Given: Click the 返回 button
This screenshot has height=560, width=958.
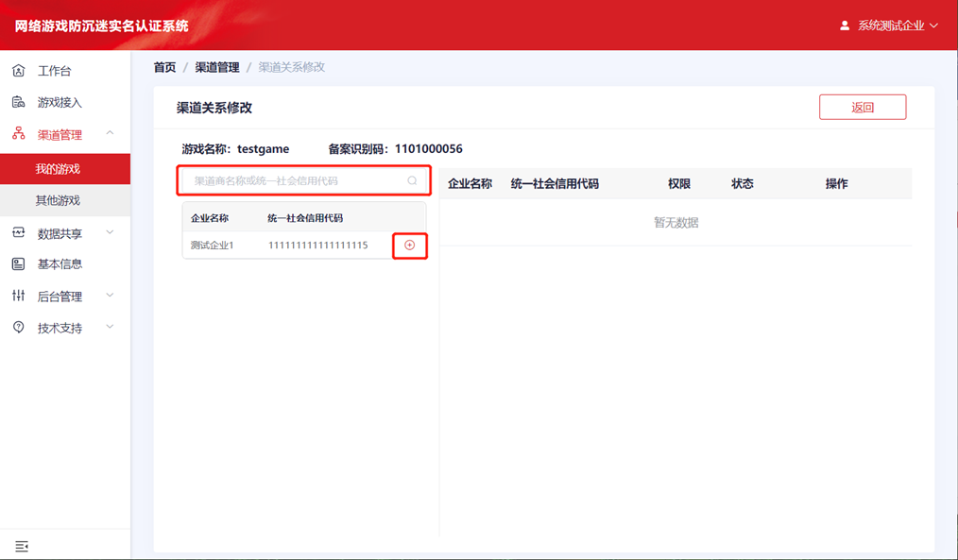Looking at the screenshot, I should (x=862, y=107).
